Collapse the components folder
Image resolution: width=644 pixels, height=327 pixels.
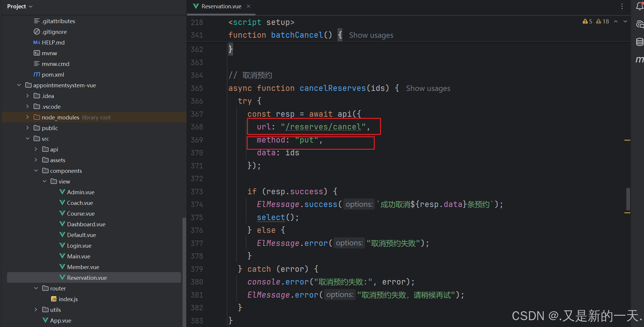pos(36,171)
